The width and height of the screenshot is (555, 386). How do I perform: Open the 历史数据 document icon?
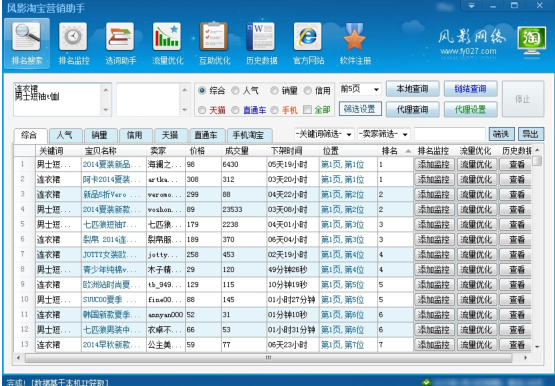[261, 37]
